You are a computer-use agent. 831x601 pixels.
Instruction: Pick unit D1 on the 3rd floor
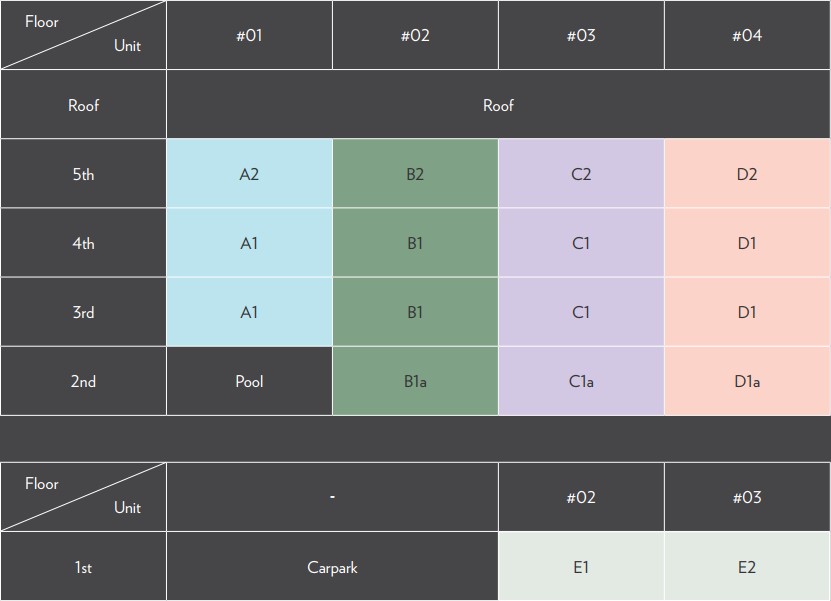(x=747, y=312)
